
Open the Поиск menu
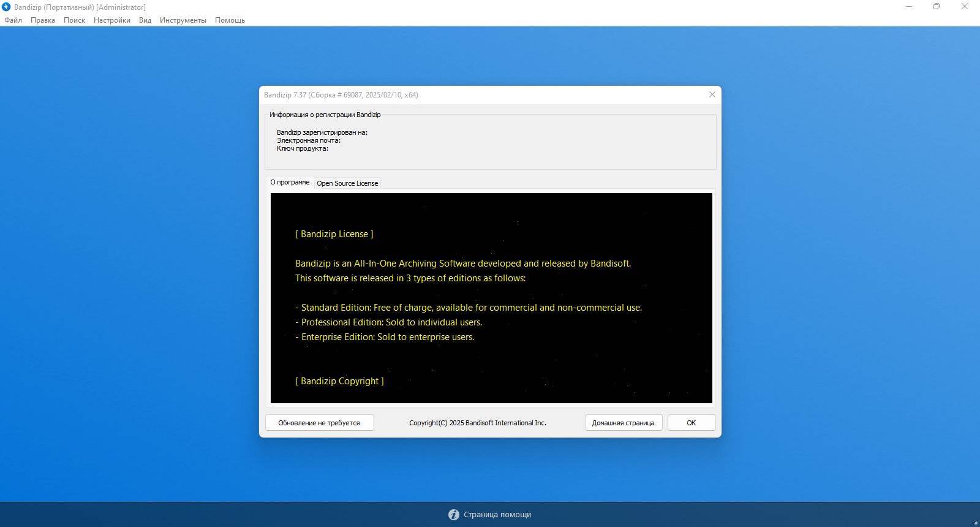pos(74,20)
